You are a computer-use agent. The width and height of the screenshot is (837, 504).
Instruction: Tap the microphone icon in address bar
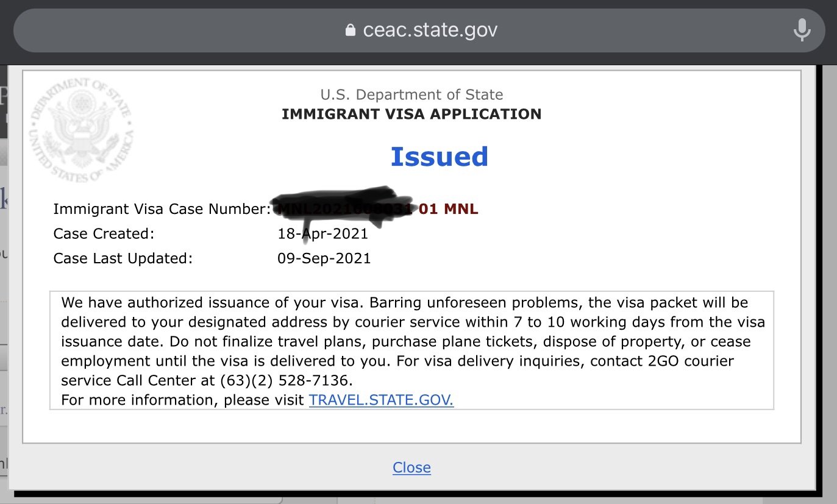[802, 30]
